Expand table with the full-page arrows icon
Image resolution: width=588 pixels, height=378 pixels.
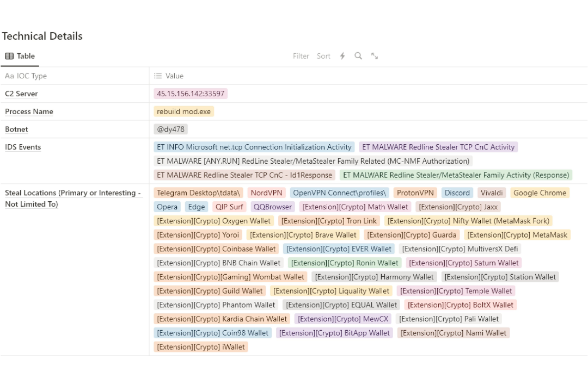coord(375,56)
